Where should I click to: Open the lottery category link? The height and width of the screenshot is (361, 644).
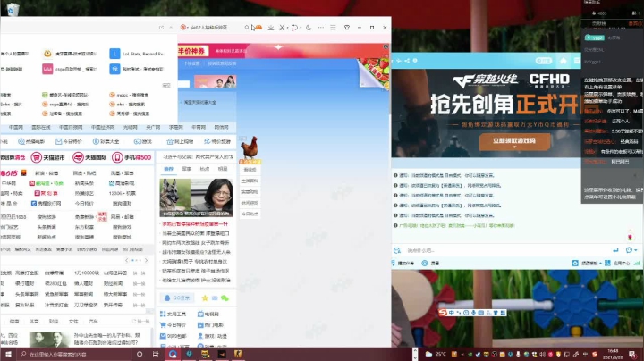click(x=106, y=141)
